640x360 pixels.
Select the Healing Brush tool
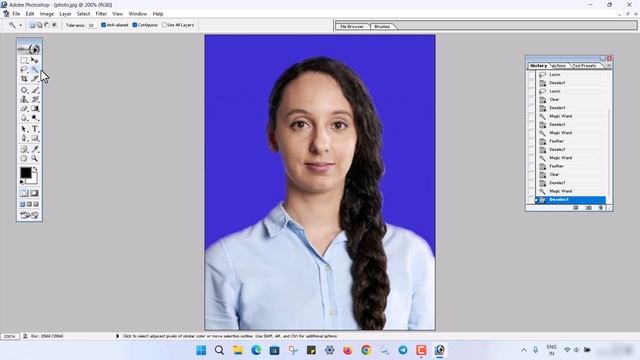(x=24, y=90)
